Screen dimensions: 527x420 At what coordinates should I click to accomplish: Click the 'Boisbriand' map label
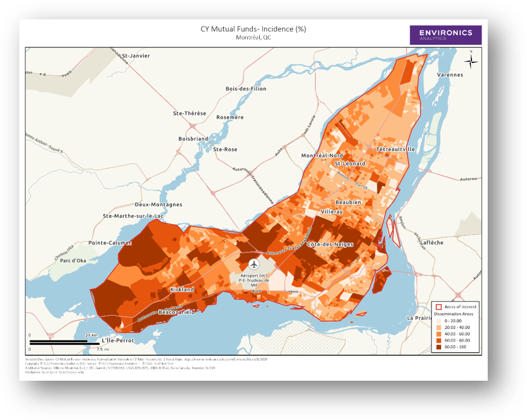pyautogui.click(x=193, y=139)
